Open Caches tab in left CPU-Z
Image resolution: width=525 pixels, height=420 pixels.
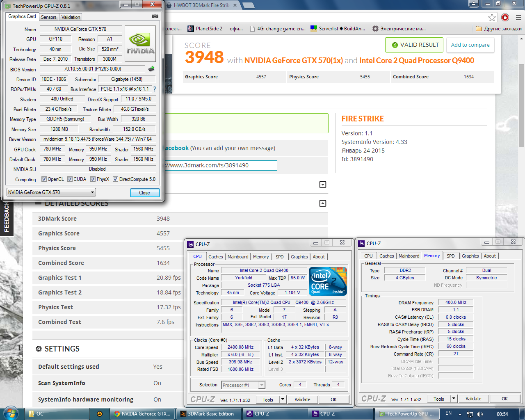[x=216, y=257]
